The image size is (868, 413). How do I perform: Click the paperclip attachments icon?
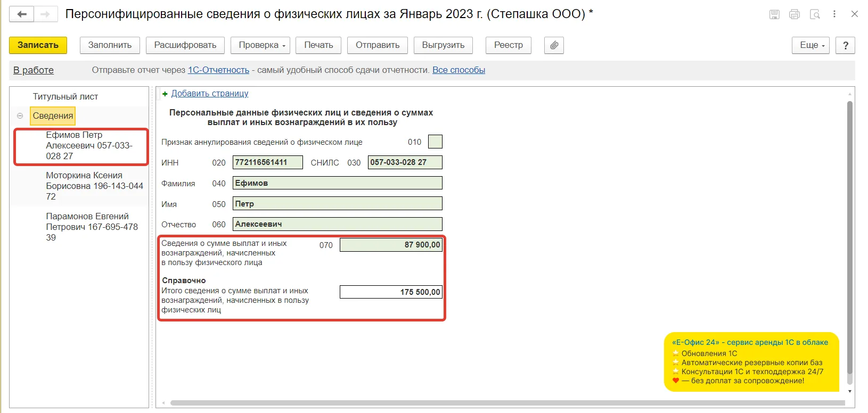554,45
